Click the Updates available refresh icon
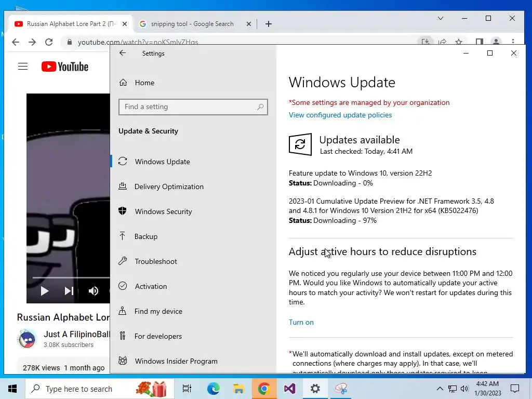Image resolution: width=532 pixels, height=399 pixels. pos(300,144)
